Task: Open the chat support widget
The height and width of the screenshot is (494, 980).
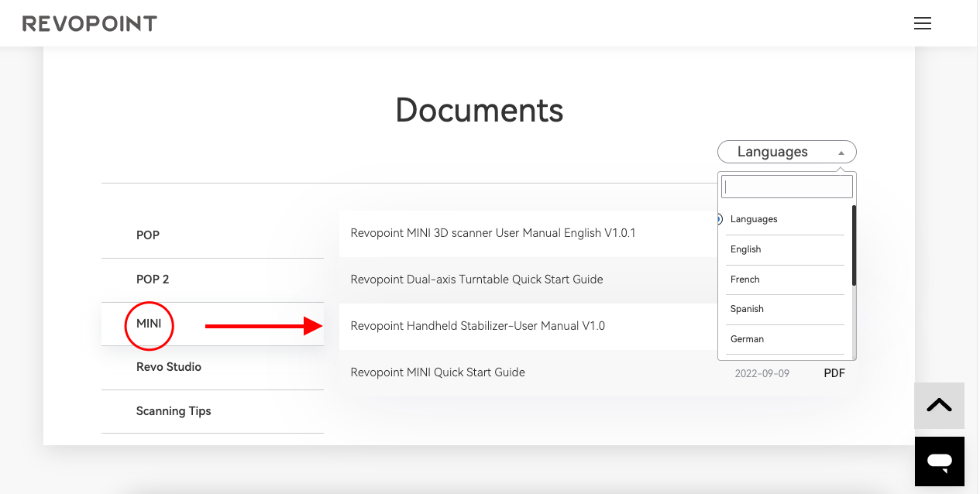Action: [940, 461]
